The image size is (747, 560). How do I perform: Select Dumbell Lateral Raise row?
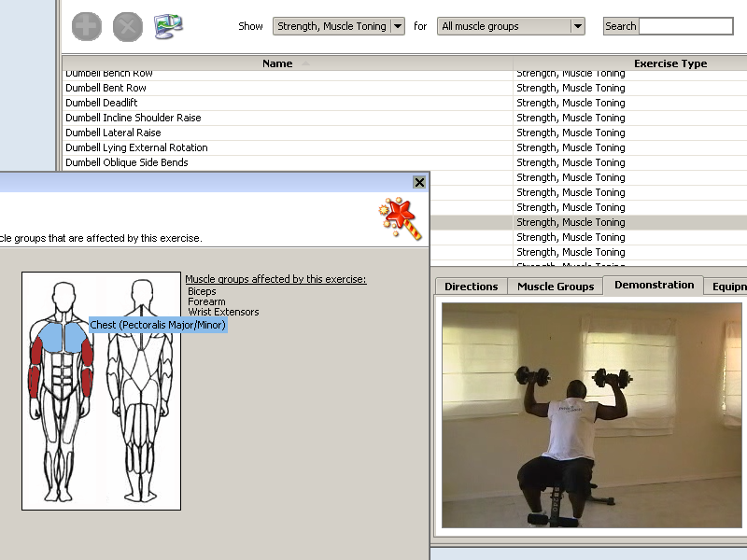113,133
